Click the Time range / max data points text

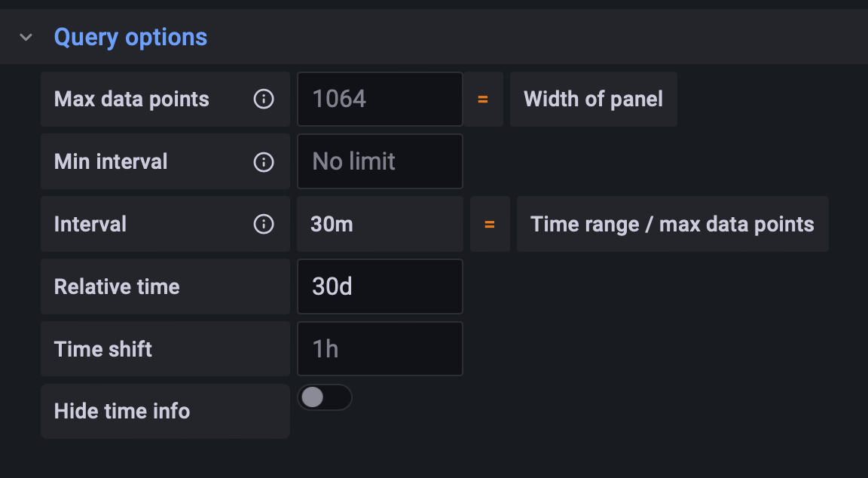(672, 224)
